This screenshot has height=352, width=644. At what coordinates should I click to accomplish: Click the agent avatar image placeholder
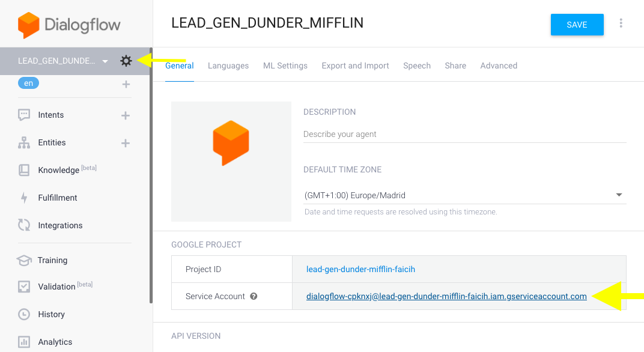click(231, 162)
